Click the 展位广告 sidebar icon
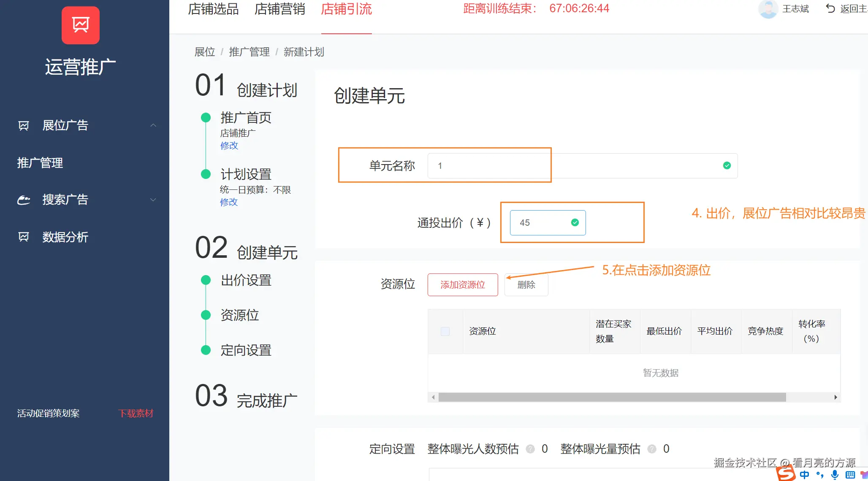 pyautogui.click(x=24, y=125)
